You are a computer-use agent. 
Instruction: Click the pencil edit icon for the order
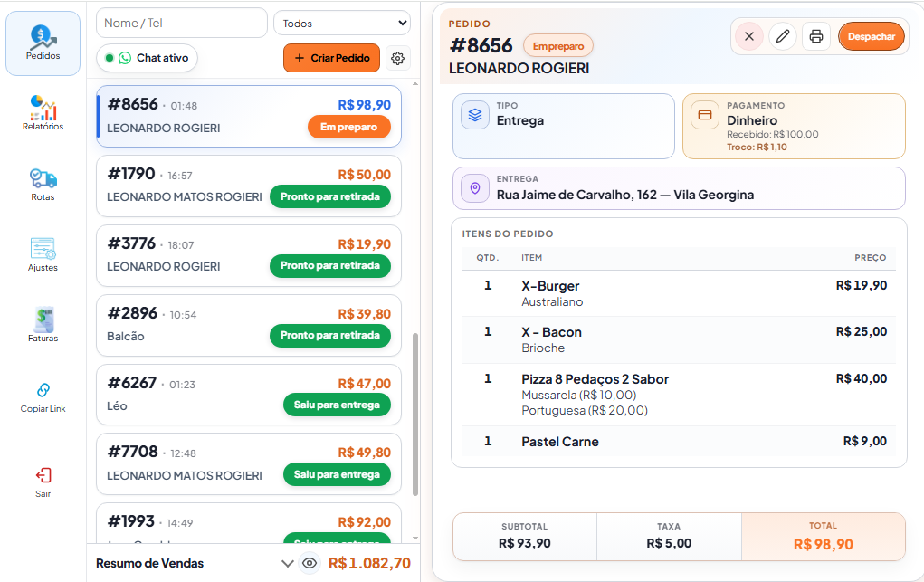point(783,36)
